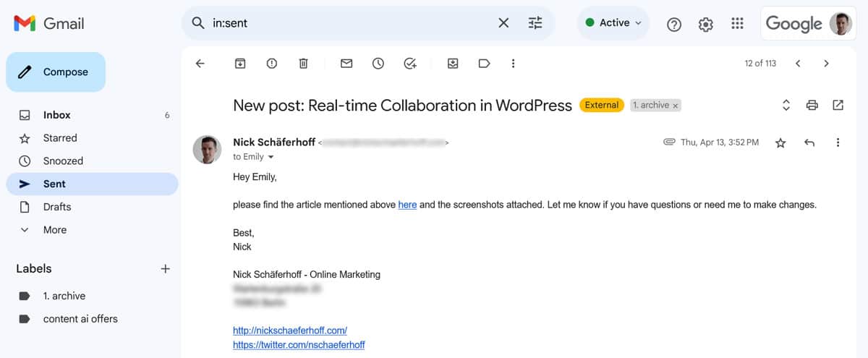Screen dimensions: 868x358
Task: Open the 'here' link in the email
Action: point(407,205)
